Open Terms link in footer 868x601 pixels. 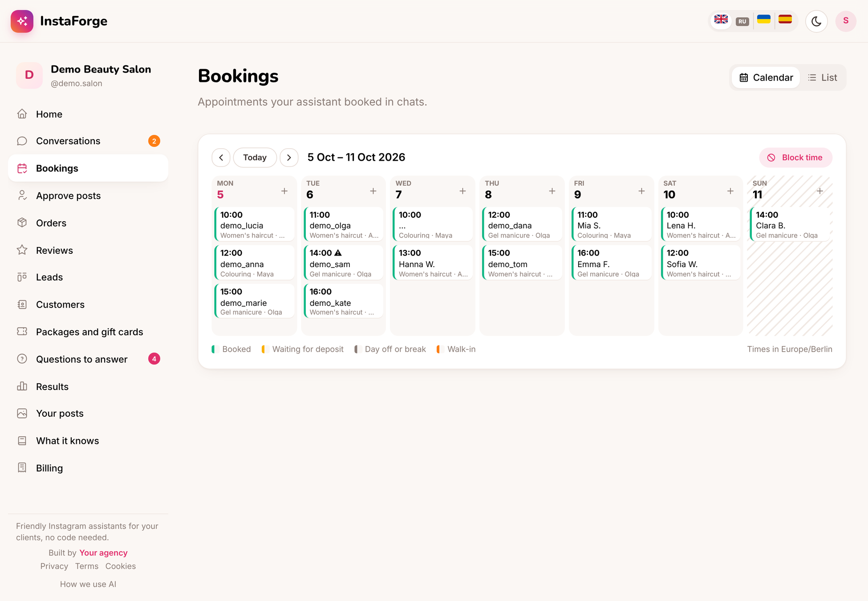[87, 566]
